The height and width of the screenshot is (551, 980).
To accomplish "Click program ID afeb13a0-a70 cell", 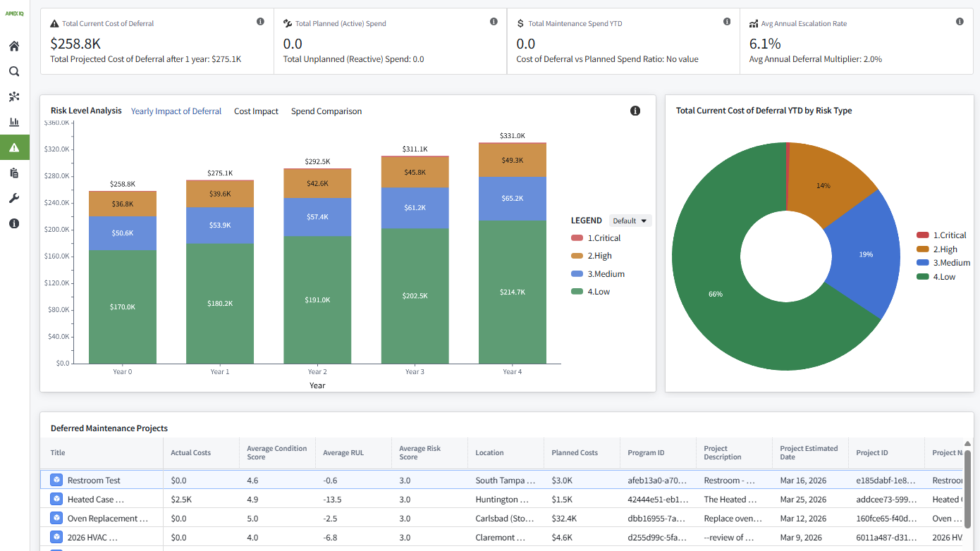I will click(658, 481).
